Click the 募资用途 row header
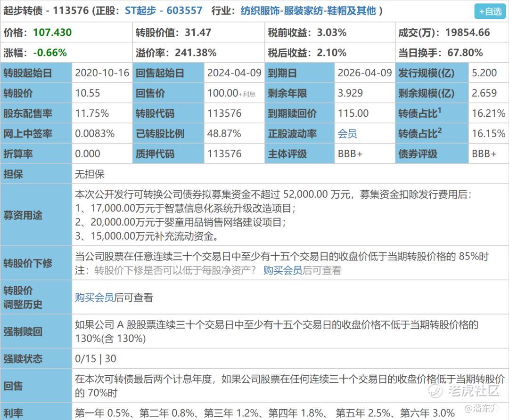This screenshot has width=509, height=420. pos(36,215)
